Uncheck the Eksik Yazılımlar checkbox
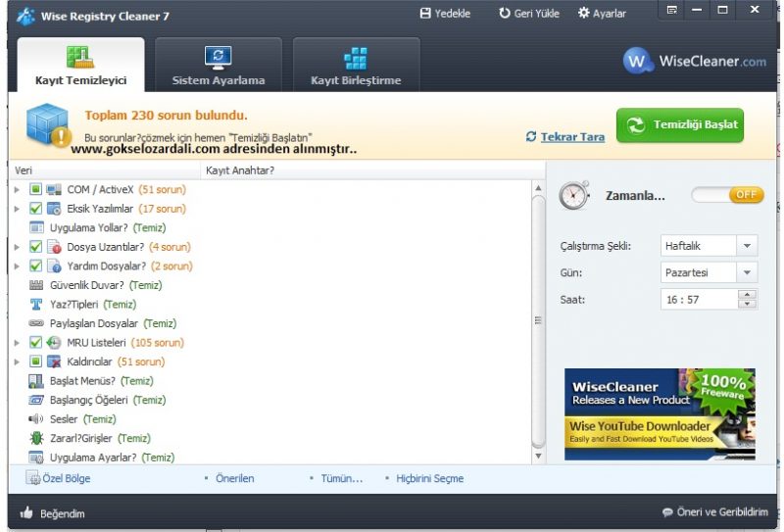784x532 pixels. point(35,209)
